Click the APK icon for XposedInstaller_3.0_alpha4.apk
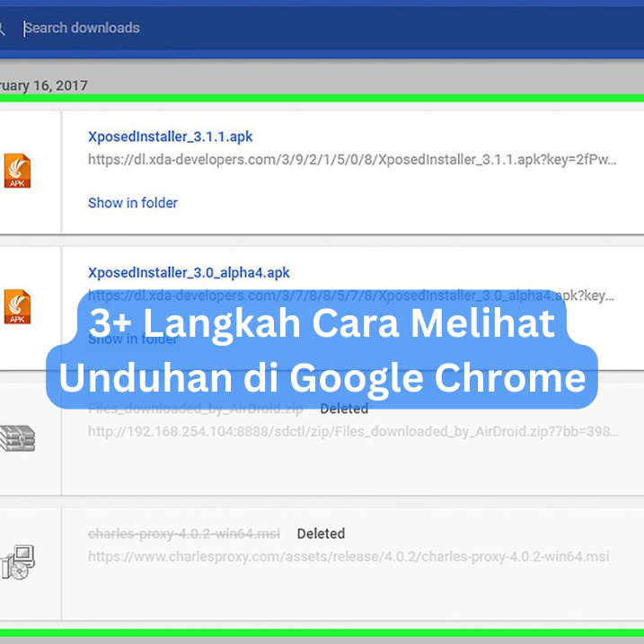The height and width of the screenshot is (644, 644). (x=17, y=306)
